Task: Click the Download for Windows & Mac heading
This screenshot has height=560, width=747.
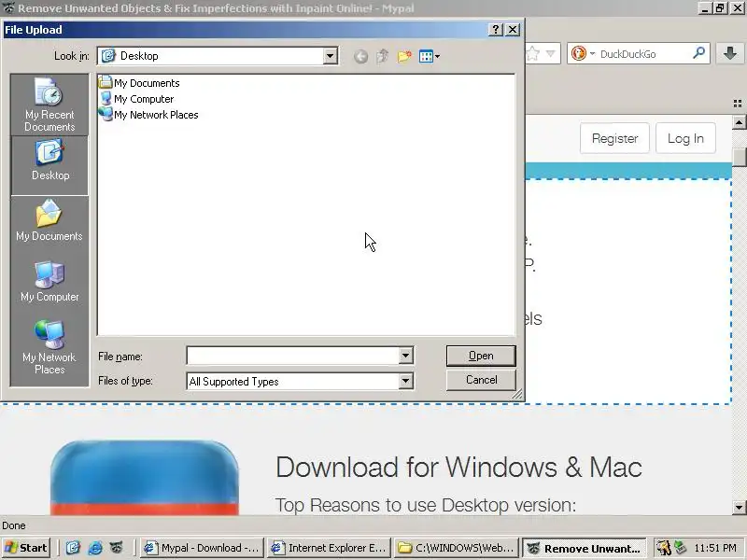Action: (458, 468)
